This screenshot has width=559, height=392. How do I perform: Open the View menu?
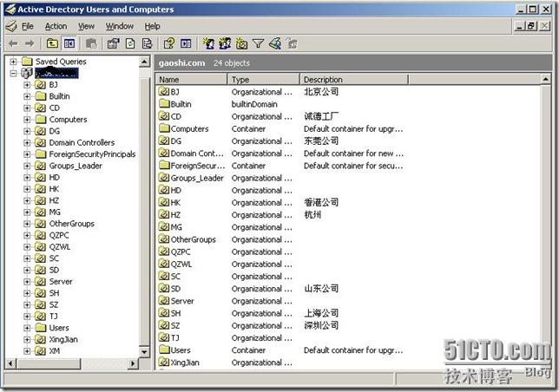tap(86, 26)
